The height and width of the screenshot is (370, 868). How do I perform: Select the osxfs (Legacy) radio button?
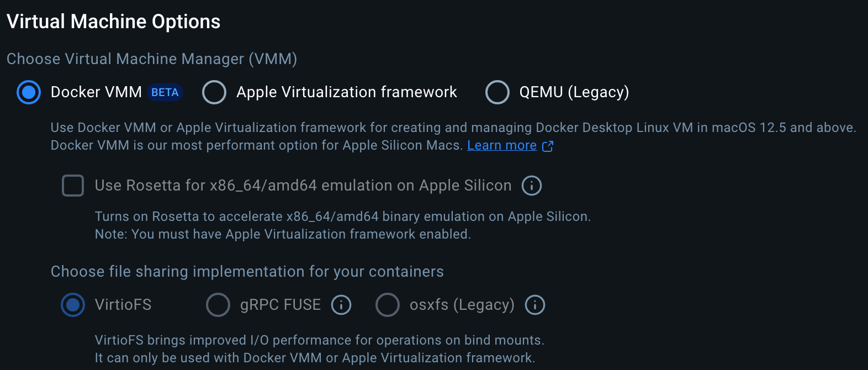pyautogui.click(x=388, y=305)
